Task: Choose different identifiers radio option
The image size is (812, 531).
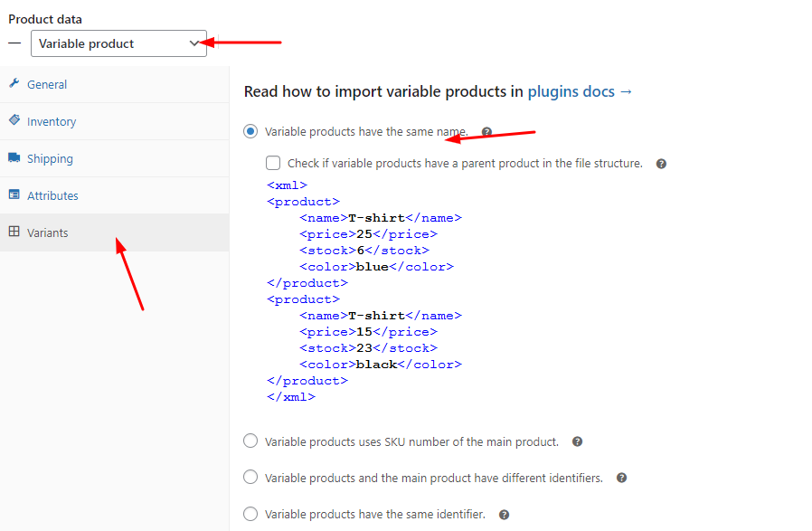Action: tap(250, 477)
